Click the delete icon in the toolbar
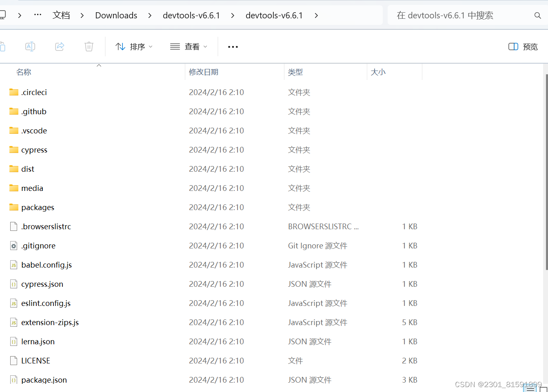The image size is (548, 392). tap(89, 47)
